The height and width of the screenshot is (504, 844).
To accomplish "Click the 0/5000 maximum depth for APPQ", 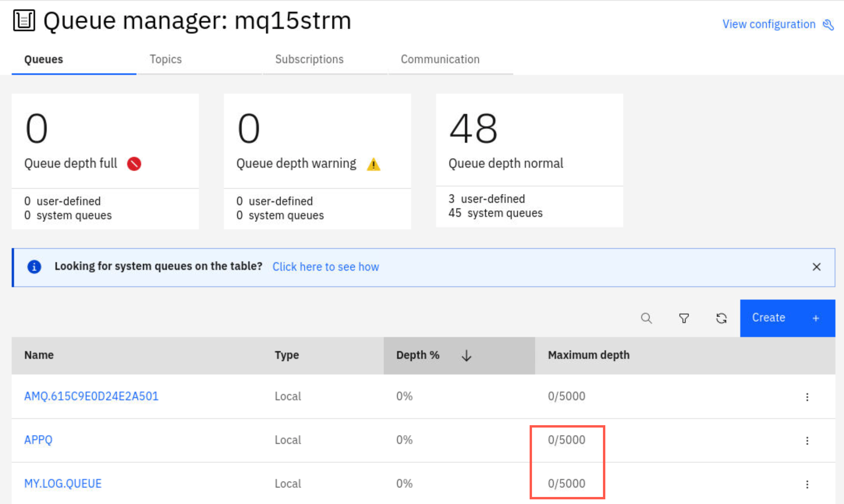I will (566, 440).
